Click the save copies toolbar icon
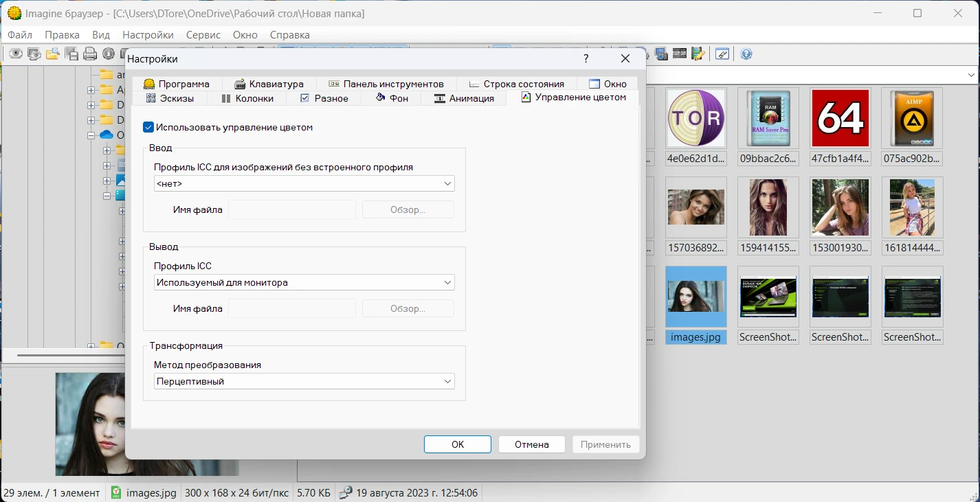This screenshot has width=980, height=502. coord(71,54)
